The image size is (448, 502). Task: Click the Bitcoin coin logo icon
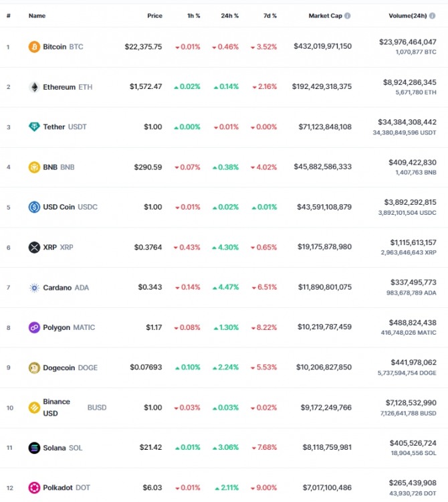[x=34, y=47]
